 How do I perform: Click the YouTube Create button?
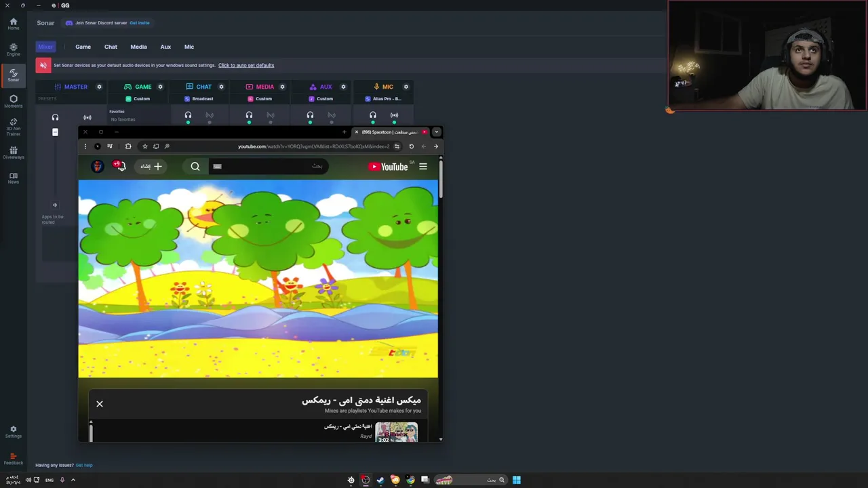click(x=151, y=167)
